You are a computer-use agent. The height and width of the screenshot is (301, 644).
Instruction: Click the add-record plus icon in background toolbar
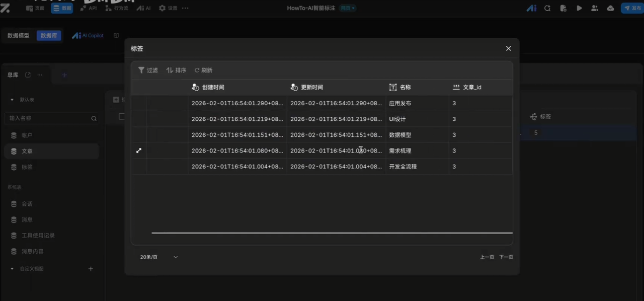click(116, 100)
